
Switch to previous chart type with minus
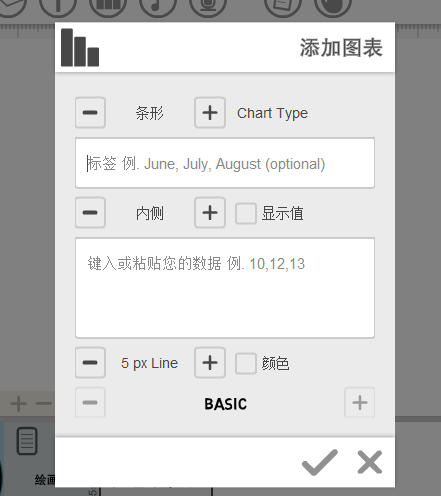[x=90, y=113]
